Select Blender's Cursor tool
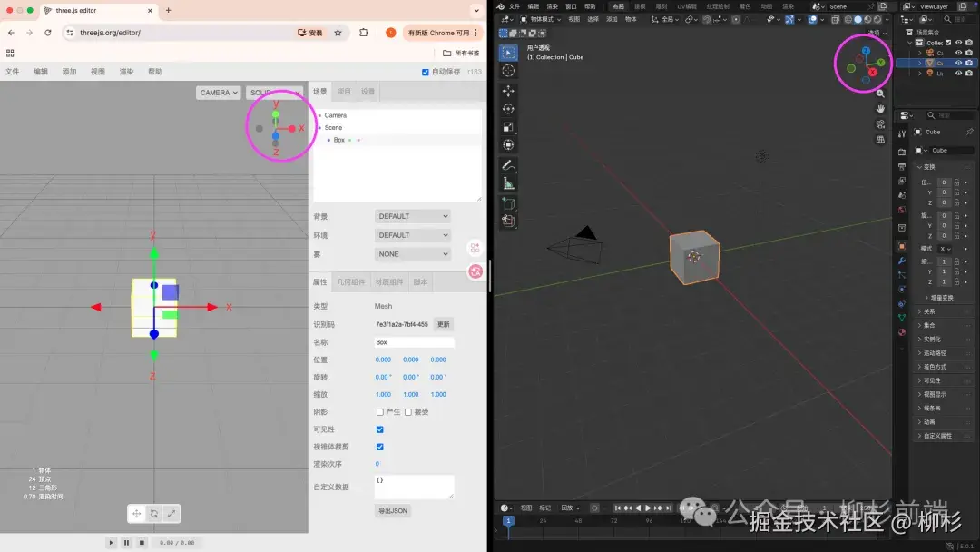 tap(508, 71)
